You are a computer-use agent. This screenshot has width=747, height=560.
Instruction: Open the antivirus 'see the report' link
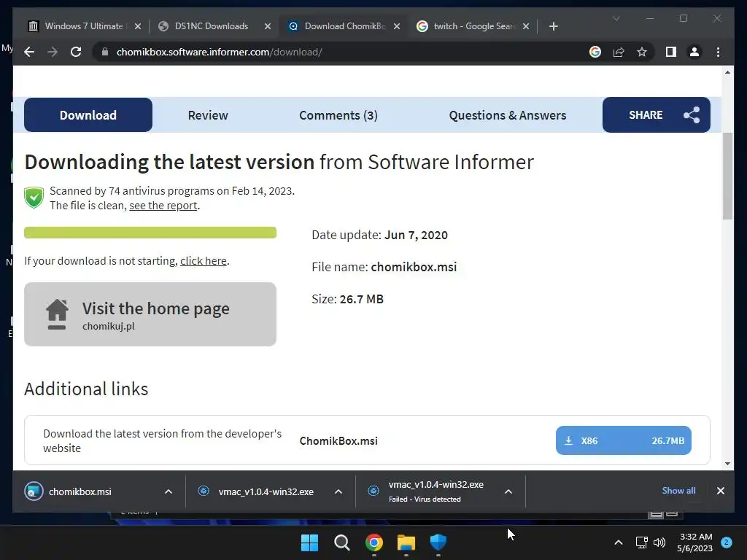(x=163, y=205)
